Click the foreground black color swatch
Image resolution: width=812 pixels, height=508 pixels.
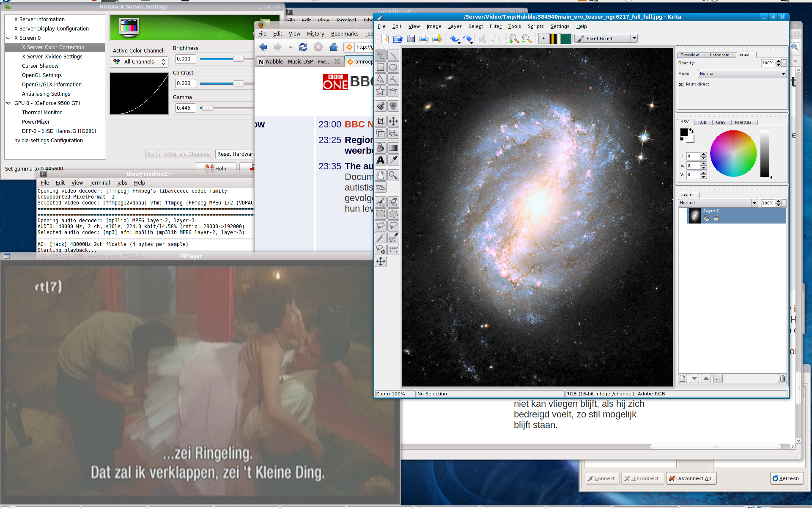click(683, 133)
